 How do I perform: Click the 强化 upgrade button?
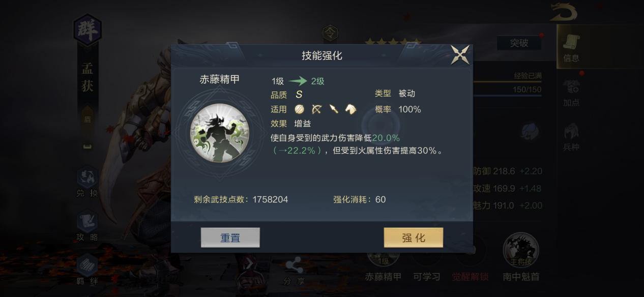[414, 237]
